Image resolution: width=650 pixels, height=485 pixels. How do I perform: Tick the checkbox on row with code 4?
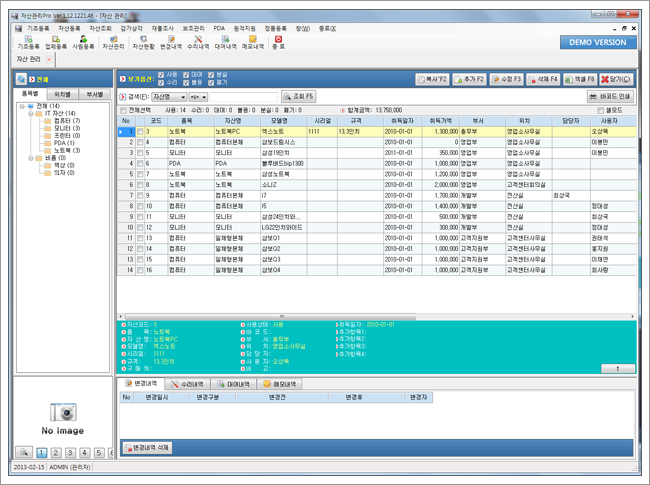140,142
